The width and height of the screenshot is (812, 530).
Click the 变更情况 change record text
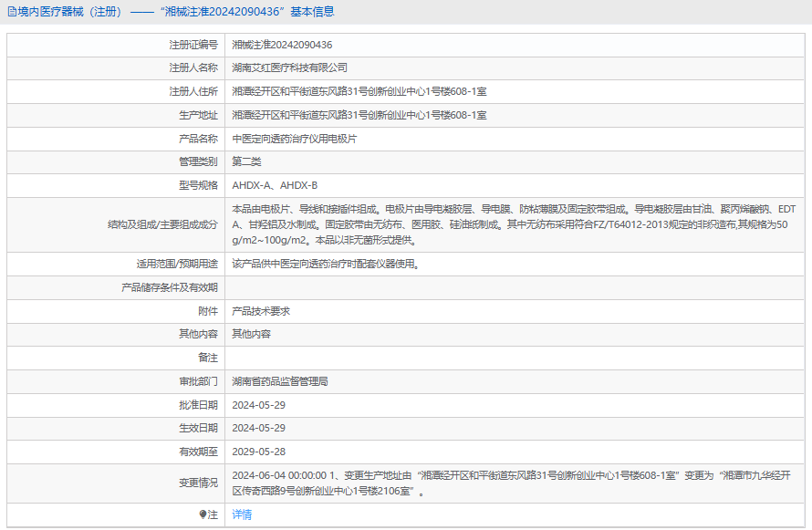[511, 483]
